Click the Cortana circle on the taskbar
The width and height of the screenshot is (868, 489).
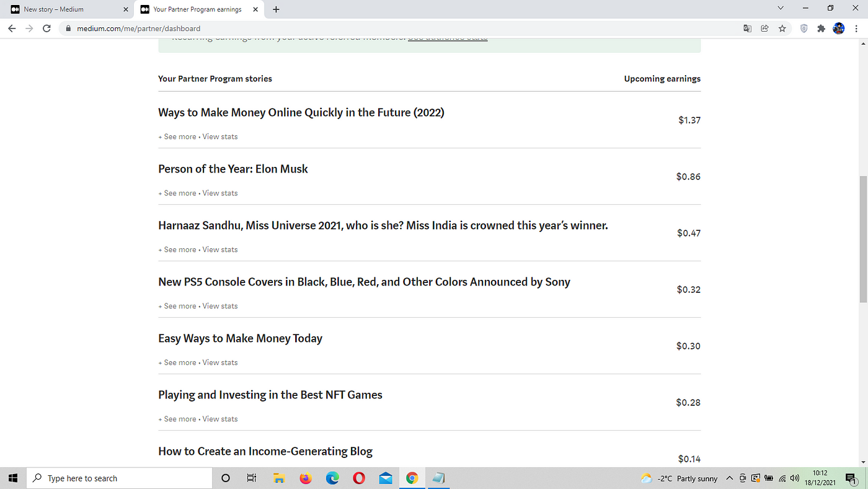click(226, 478)
